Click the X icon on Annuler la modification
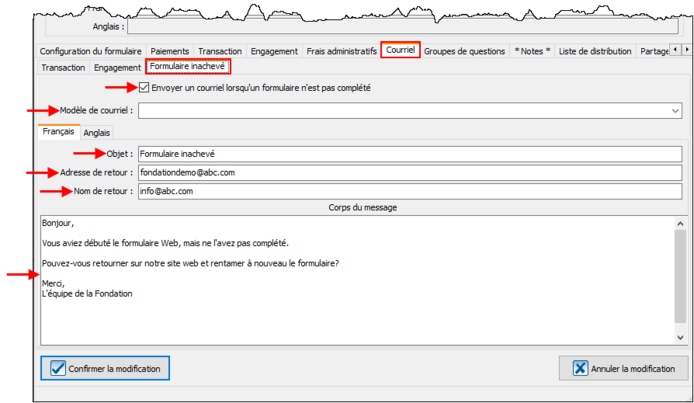The image size is (694, 403). click(581, 368)
